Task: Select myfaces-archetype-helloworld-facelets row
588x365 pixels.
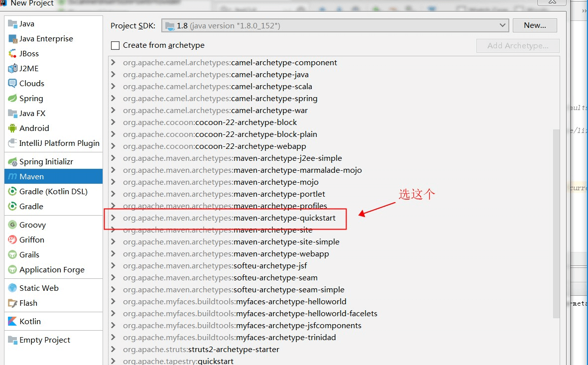Action: [x=332, y=314]
